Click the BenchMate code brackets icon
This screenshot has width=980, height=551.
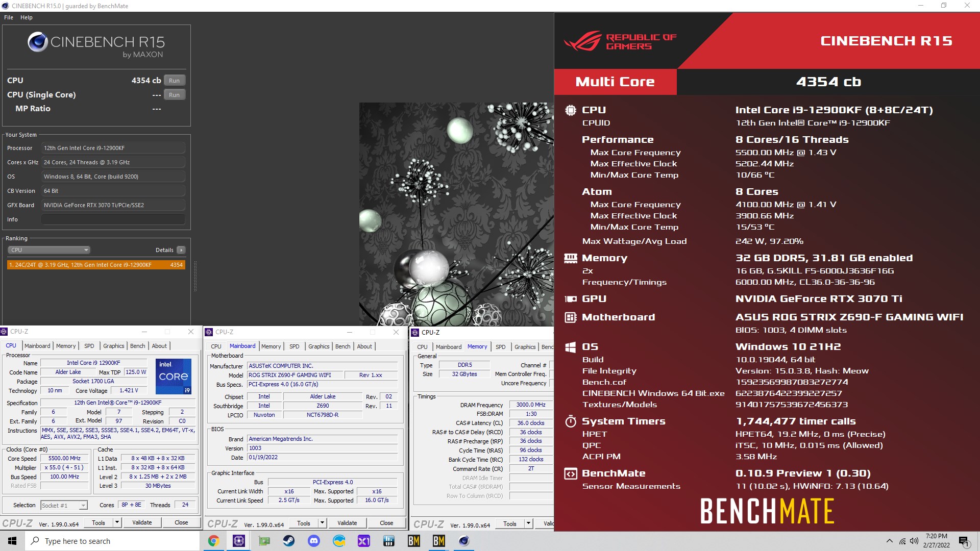point(571,473)
